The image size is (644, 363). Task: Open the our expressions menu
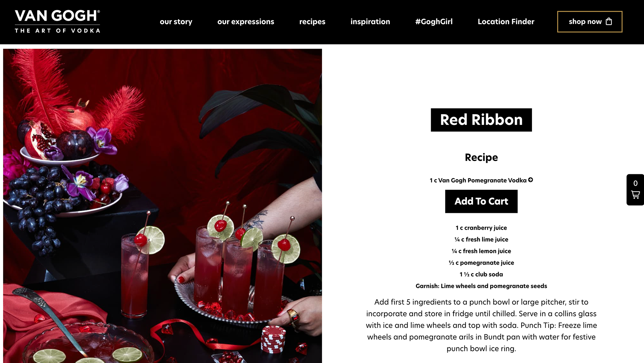(x=246, y=22)
